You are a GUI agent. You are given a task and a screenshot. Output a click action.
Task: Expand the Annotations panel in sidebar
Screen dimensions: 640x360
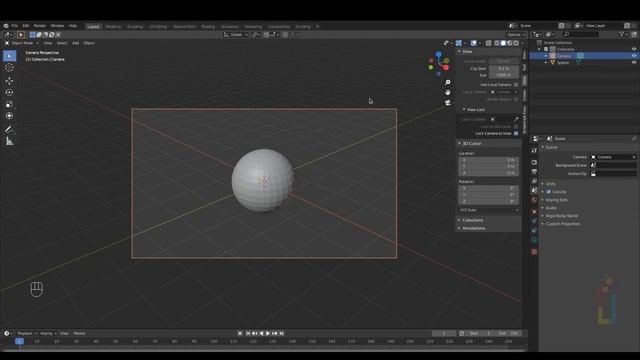click(473, 229)
